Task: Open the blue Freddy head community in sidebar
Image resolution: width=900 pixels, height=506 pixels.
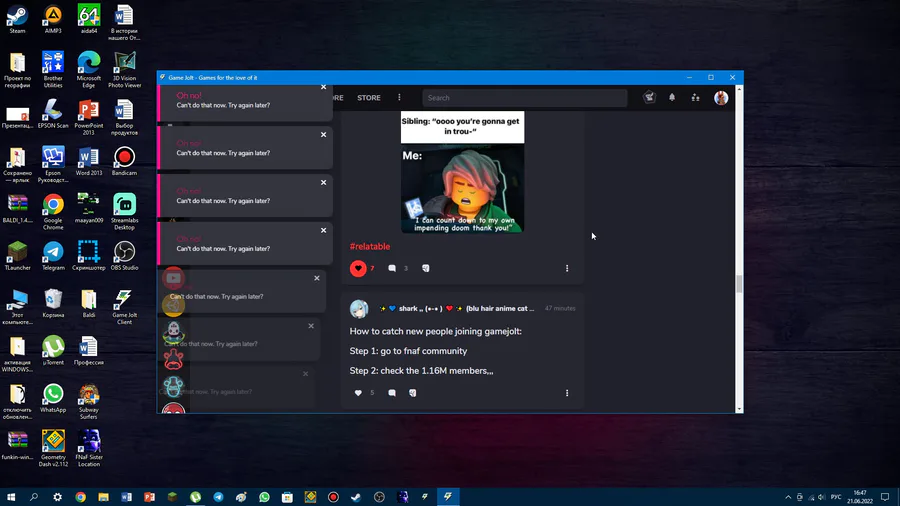Action: pos(173,387)
